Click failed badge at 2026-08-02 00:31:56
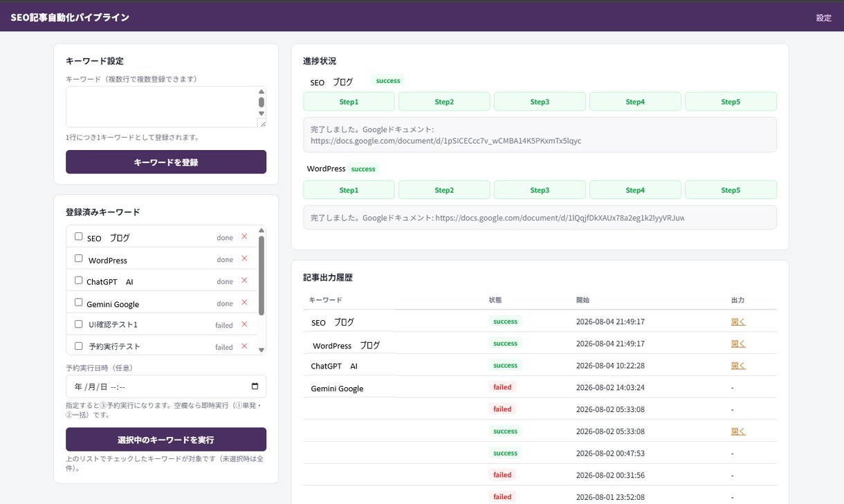 502,475
